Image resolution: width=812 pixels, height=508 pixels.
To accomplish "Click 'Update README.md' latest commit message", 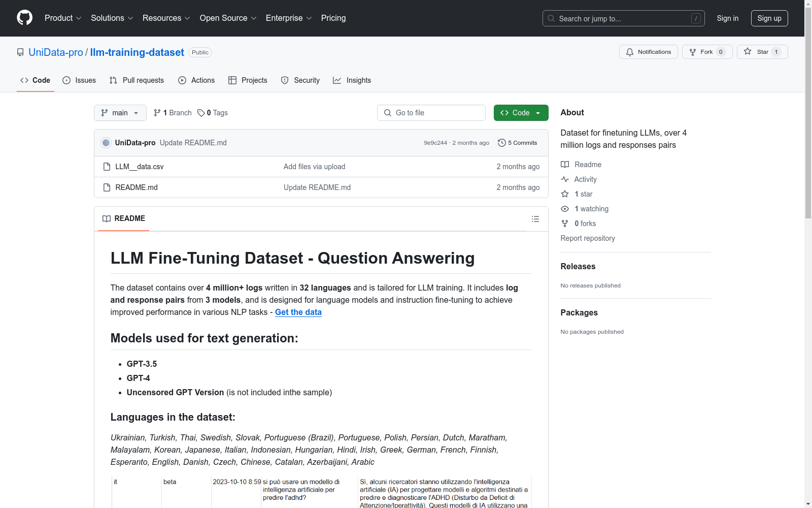I will (x=193, y=143).
